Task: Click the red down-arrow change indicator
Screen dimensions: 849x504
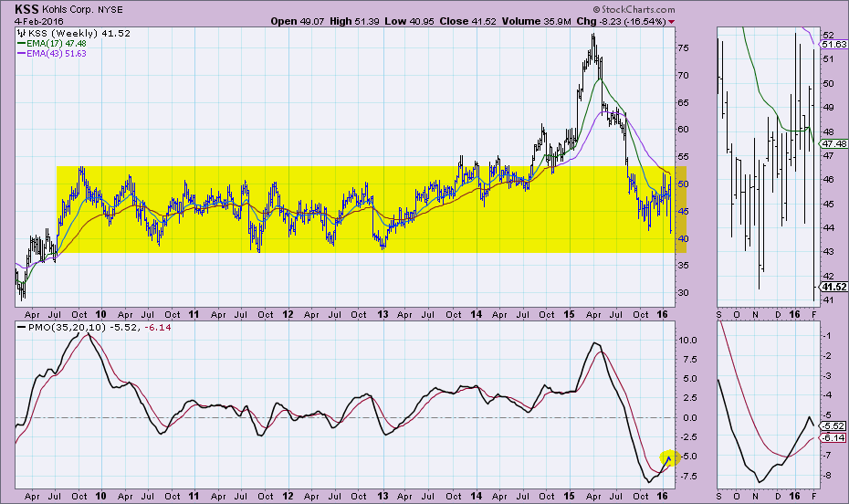Action: click(x=672, y=22)
